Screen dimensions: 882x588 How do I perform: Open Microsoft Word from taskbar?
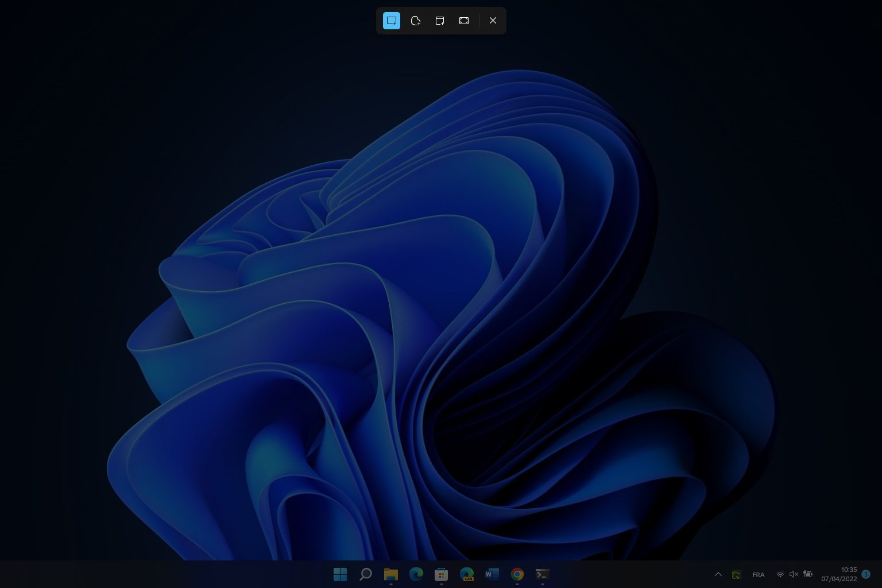pyautogui.click(x=492, y=574)
